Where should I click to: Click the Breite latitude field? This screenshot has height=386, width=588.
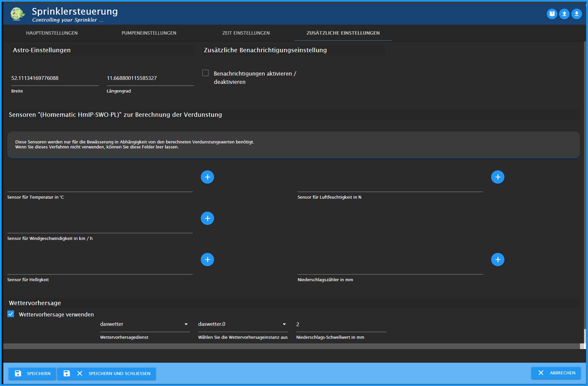55,78
